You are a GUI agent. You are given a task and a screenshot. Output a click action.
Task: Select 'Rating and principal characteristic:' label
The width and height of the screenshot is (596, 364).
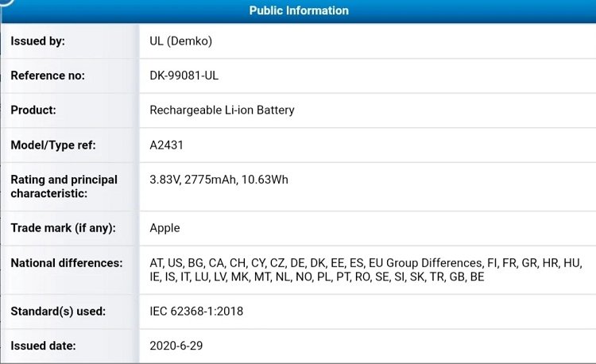tap(64, 186)
